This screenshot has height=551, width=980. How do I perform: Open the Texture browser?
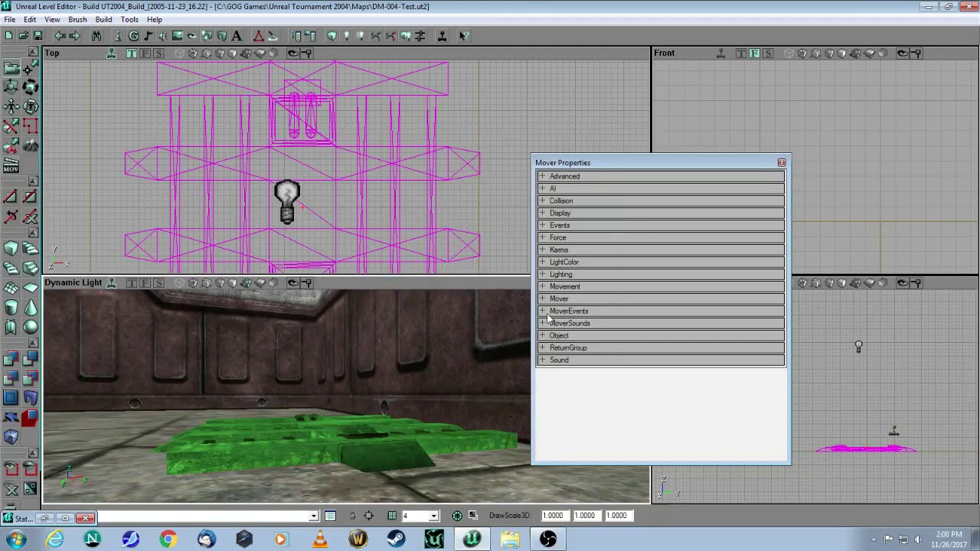pyautogui.click(x=177, y=36)
